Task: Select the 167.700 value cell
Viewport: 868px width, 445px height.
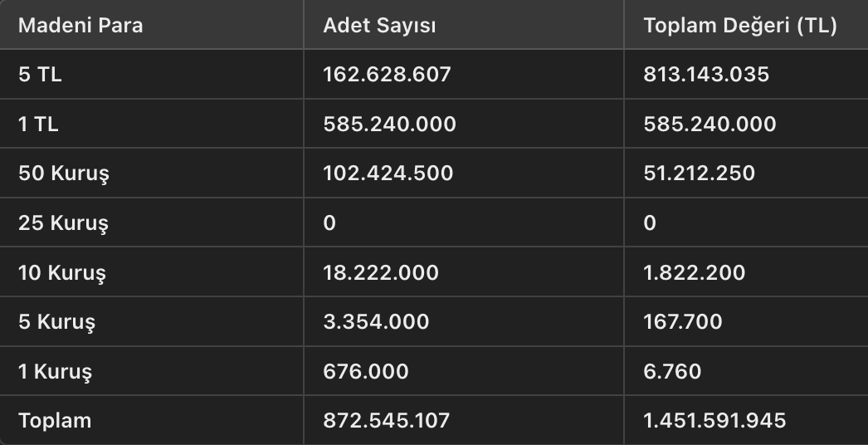Action: pyautogui.click(x=683, y=321)
